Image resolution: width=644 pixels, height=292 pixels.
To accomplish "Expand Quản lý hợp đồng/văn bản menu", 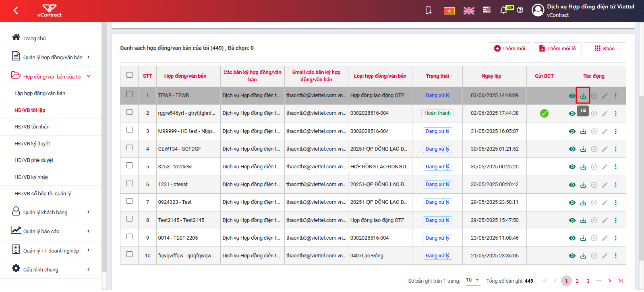I will 51,57.
